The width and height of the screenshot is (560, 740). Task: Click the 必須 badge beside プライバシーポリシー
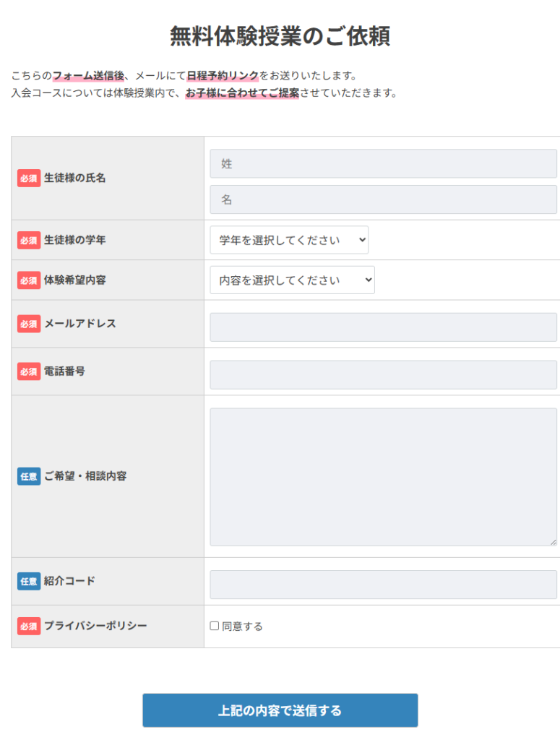click(29, 626)
